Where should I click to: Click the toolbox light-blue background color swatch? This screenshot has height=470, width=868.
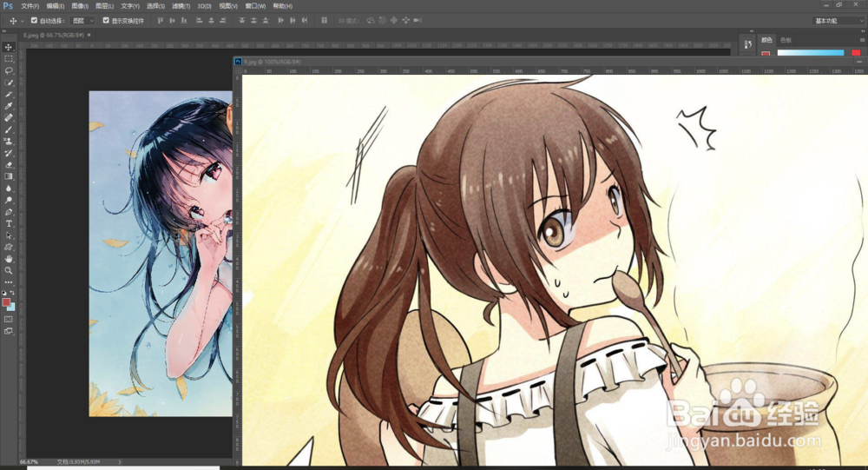[12, 307]
